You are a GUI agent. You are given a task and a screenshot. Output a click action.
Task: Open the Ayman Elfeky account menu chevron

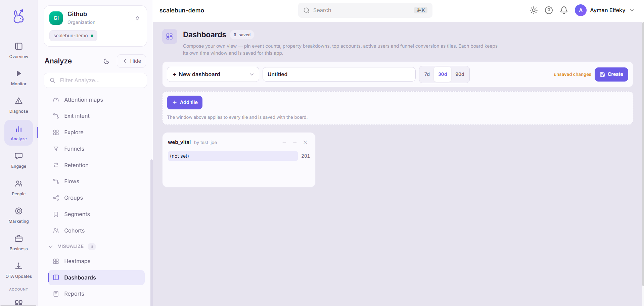tap(632, 10)
